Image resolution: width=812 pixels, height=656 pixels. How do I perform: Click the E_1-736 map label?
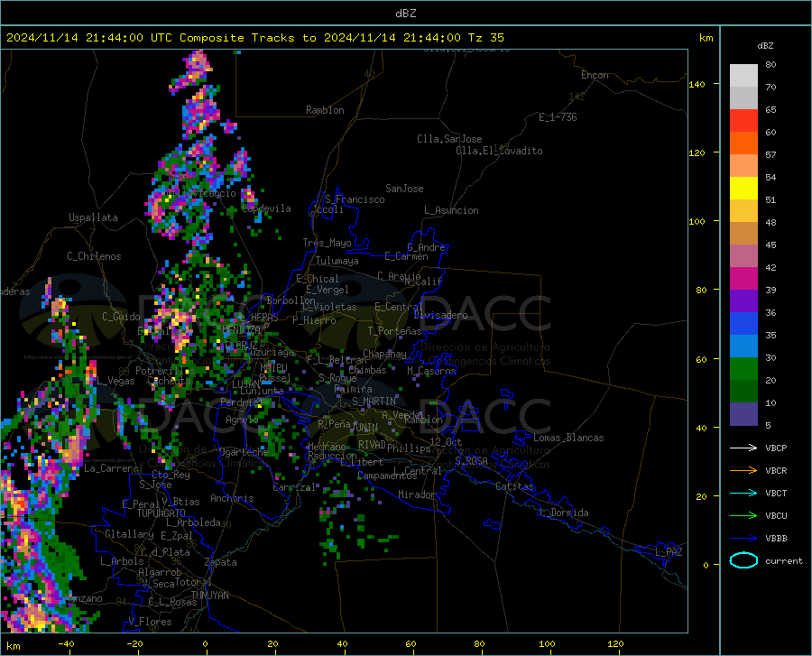pyautogui.click(x=558, y=117)
